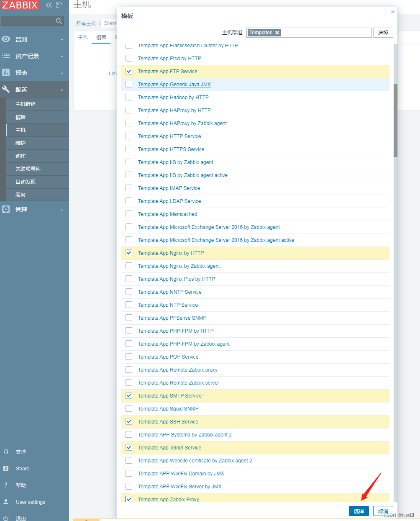Uncheck Template App Nginx by HTTP

pos(129,253)
